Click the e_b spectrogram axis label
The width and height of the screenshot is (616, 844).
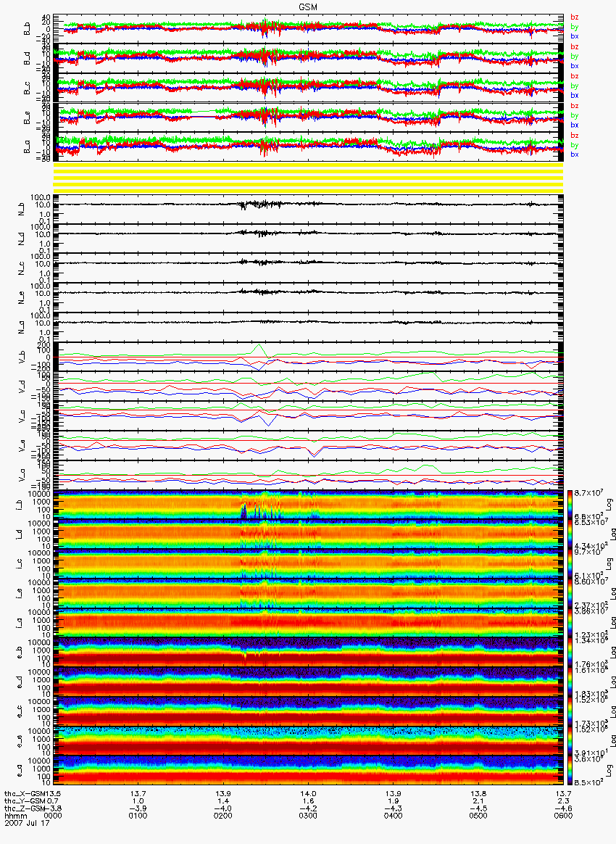20,653
